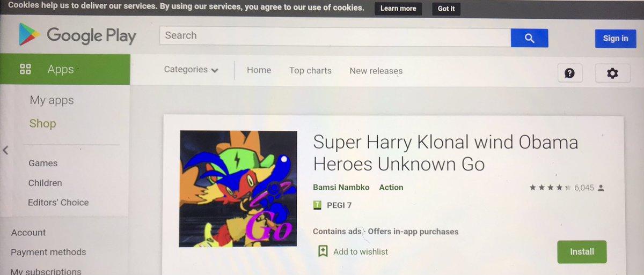Open the help question mark icon
The image size is (644, 275).
[570, 73]
